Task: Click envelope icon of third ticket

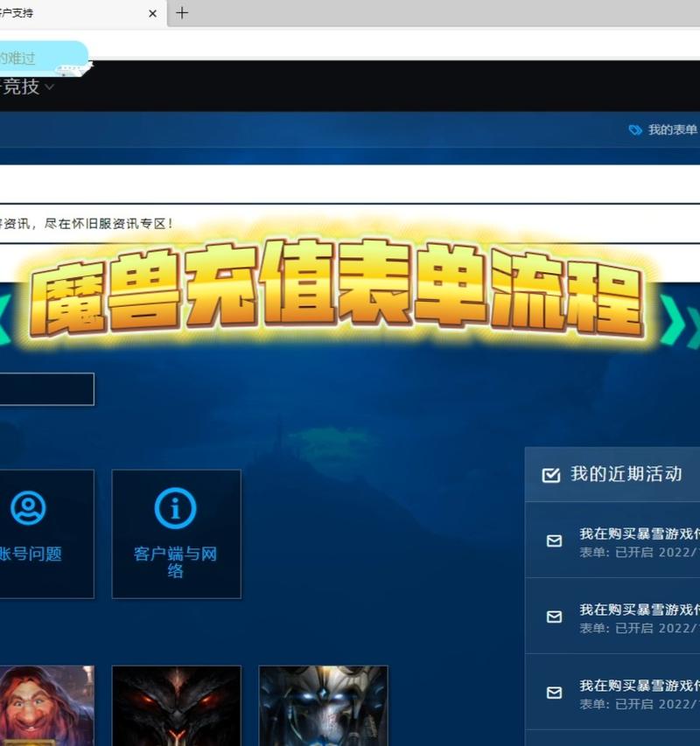Action: pyautogui.click(x=554, y=693)
